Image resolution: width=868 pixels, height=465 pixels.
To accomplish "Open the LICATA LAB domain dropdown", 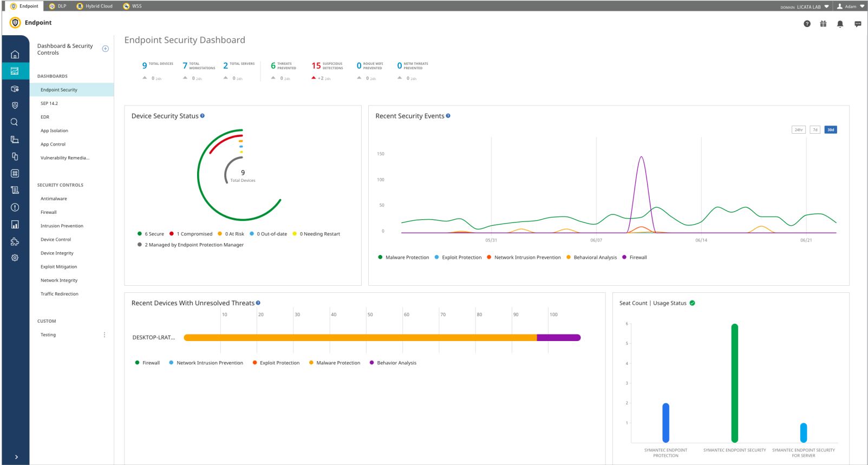I will [805, 6].
